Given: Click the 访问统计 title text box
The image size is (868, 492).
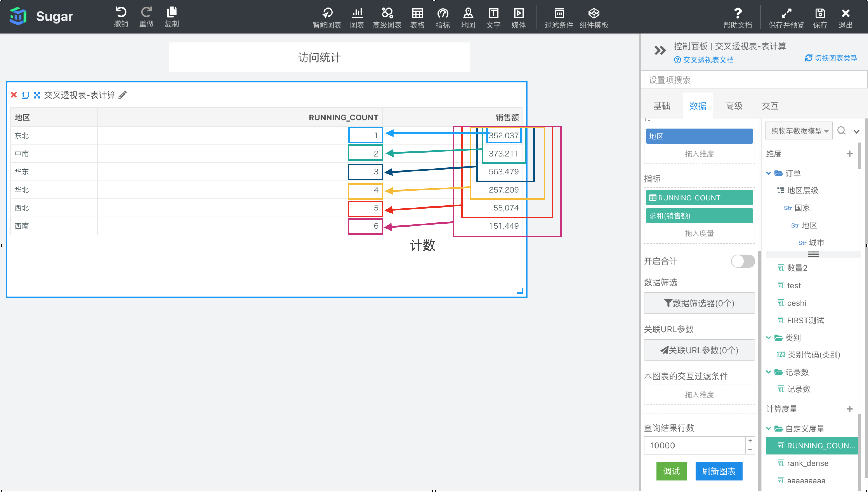Looking at the screenshot, I should tap(319, 57).
